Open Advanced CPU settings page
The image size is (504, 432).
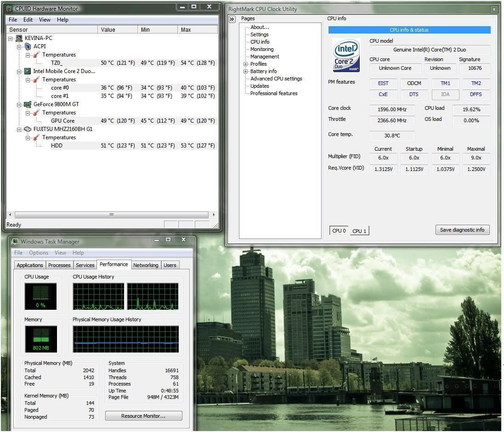coord(276,79)
